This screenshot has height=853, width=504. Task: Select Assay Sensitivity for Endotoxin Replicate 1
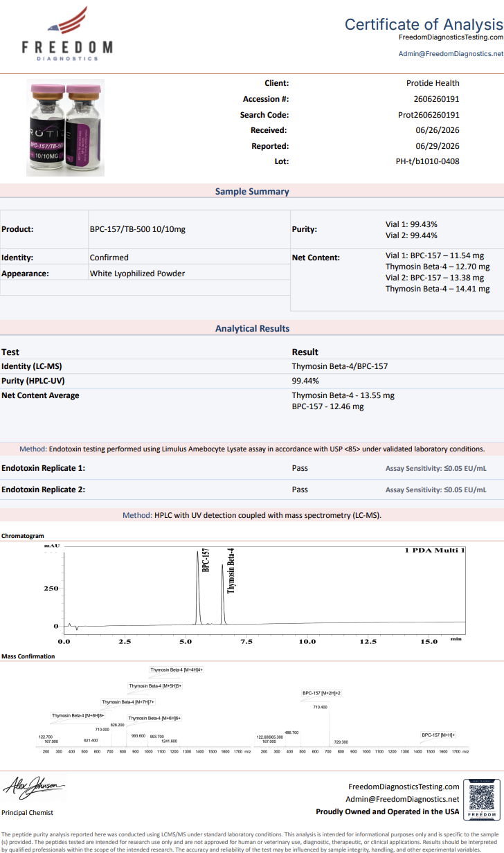click(435, 469)
